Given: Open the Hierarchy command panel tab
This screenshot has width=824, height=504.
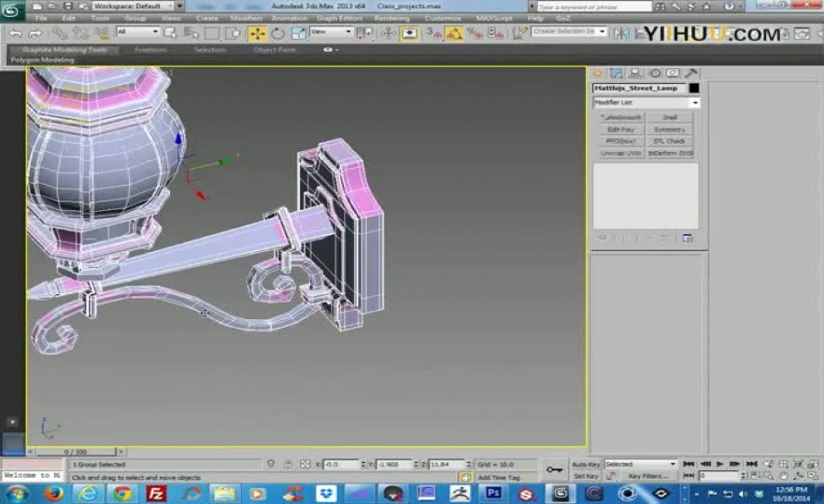Looking at the screenshot, I should pos(635,74).
